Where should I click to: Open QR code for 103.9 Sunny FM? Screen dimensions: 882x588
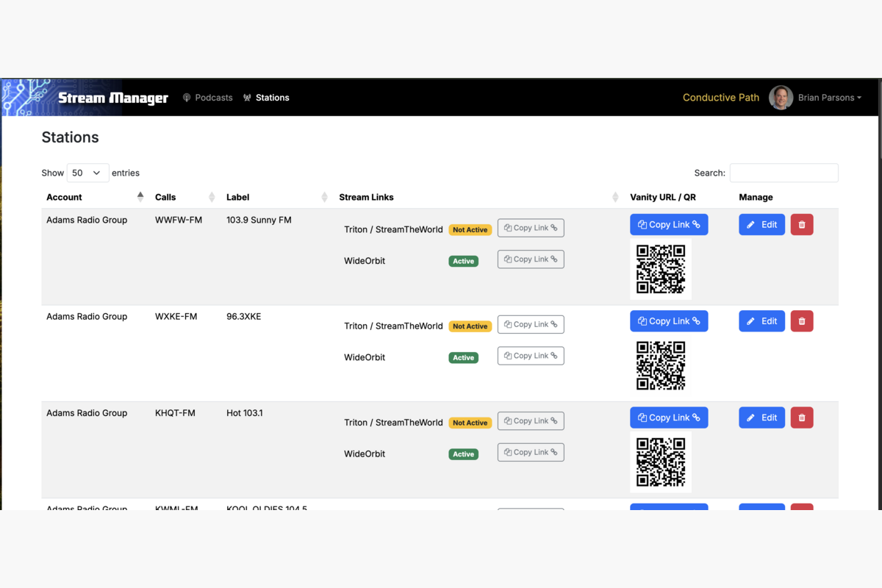pyautogui.click(x=661, y=269)
